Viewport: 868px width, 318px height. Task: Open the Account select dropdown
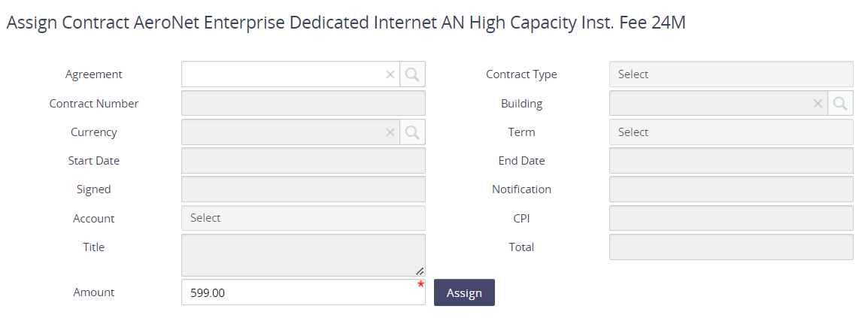(x=303, y=218)
